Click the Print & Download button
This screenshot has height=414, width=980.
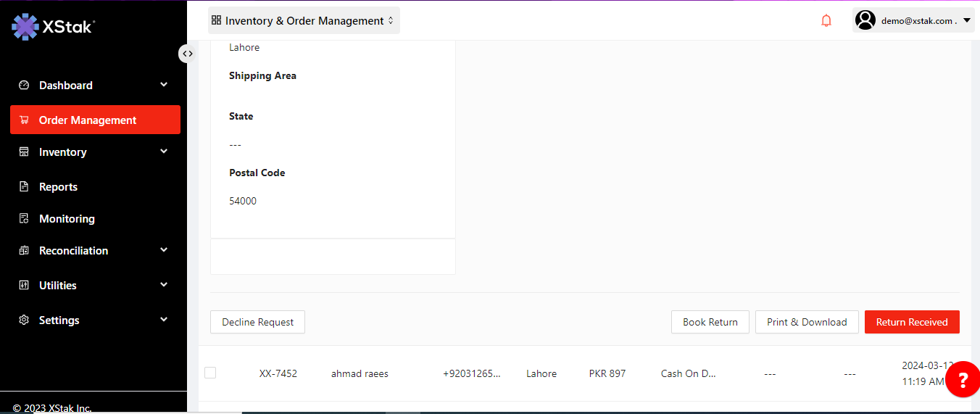(x=807, y=322)
